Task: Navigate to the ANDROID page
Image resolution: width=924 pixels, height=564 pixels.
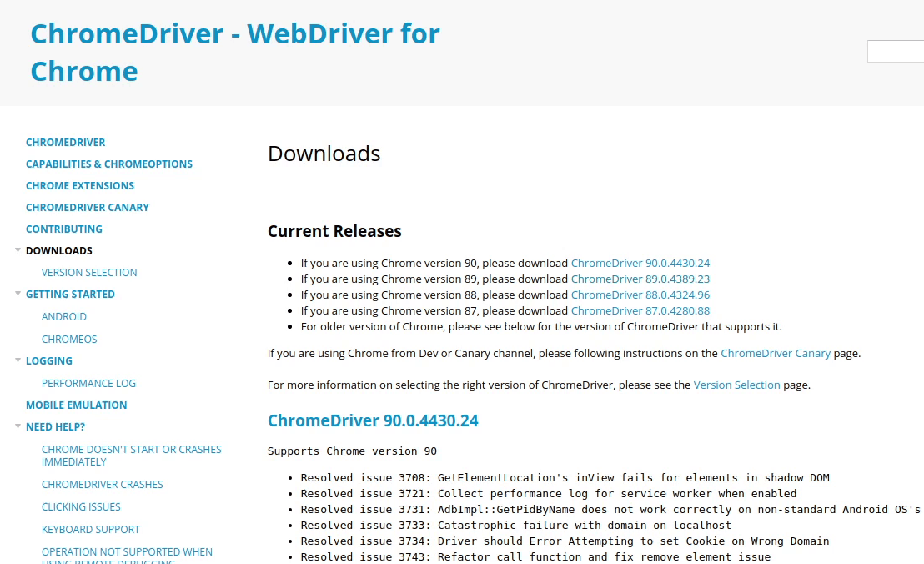Action: click(64, 316)
